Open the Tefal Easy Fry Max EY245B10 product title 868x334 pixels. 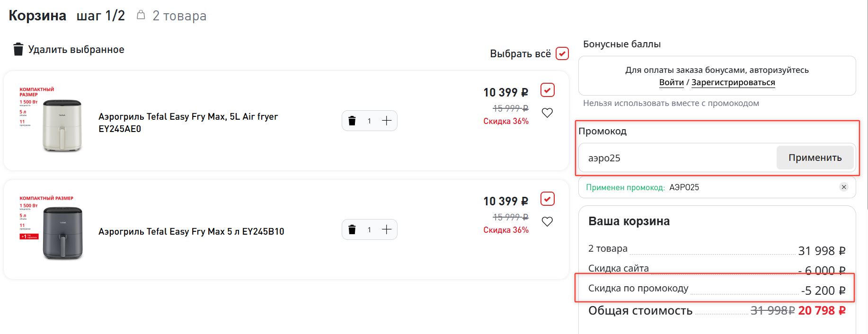pyautogui.click(x=191, y=231)
